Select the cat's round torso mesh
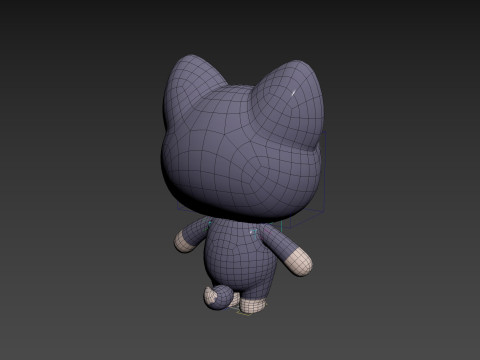Screen dimensions: 480x360 (x=240, y=257)
